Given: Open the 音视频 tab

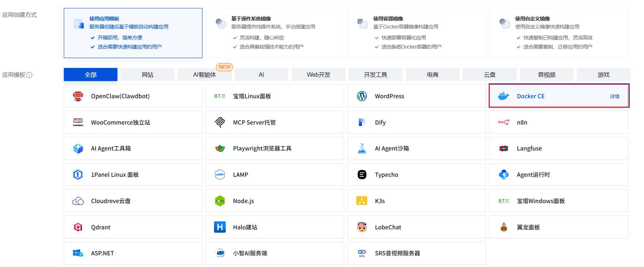Looking at the screenshot, I should click(547, 75).
